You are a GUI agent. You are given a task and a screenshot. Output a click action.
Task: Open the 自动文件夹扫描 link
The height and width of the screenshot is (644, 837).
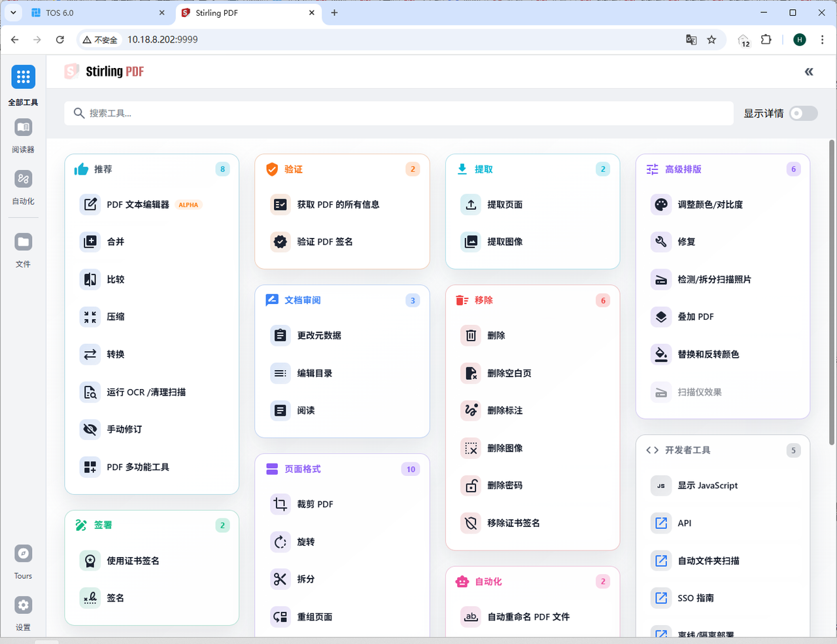[723, 561]
